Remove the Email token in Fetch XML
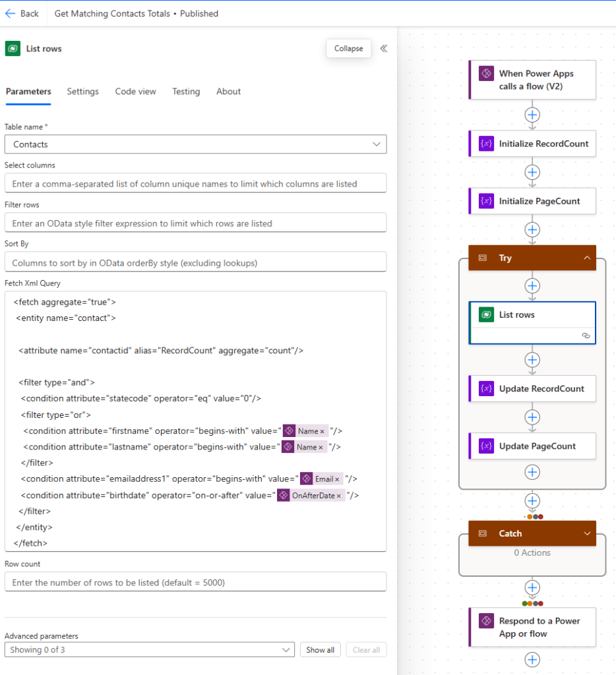This screenshot has width=616, height=675. point(337,479)
